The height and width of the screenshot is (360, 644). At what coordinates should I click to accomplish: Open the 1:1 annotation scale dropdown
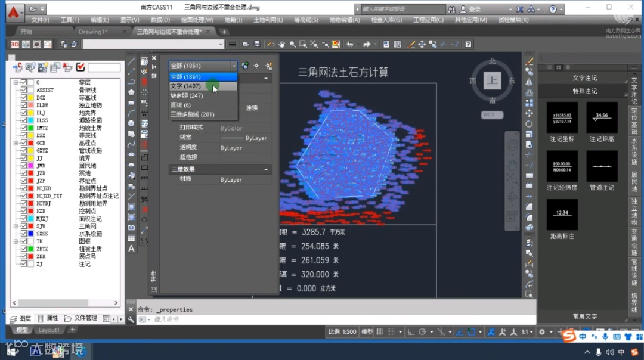(x=527, y=331)
